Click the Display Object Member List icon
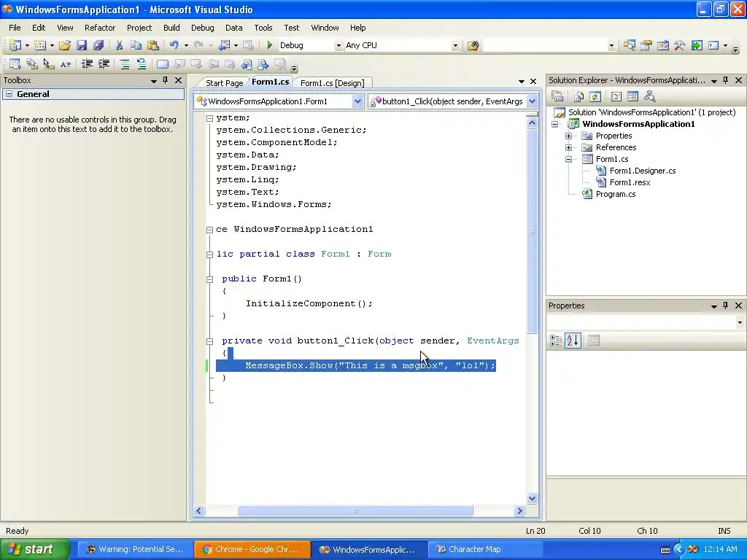 click(x=15, y=64)
